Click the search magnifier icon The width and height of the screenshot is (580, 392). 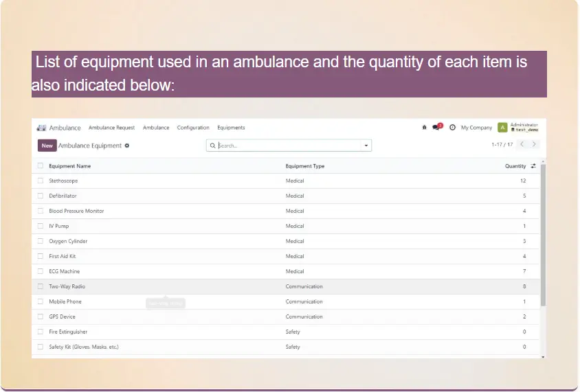[213, 146]
